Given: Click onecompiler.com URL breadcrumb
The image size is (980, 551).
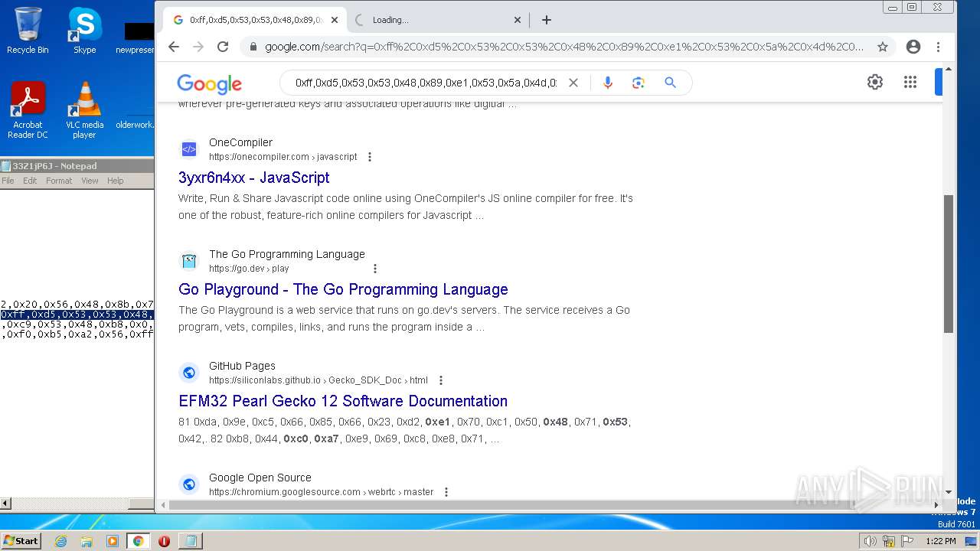Looking at the screenshot, I should click(283, 157).
